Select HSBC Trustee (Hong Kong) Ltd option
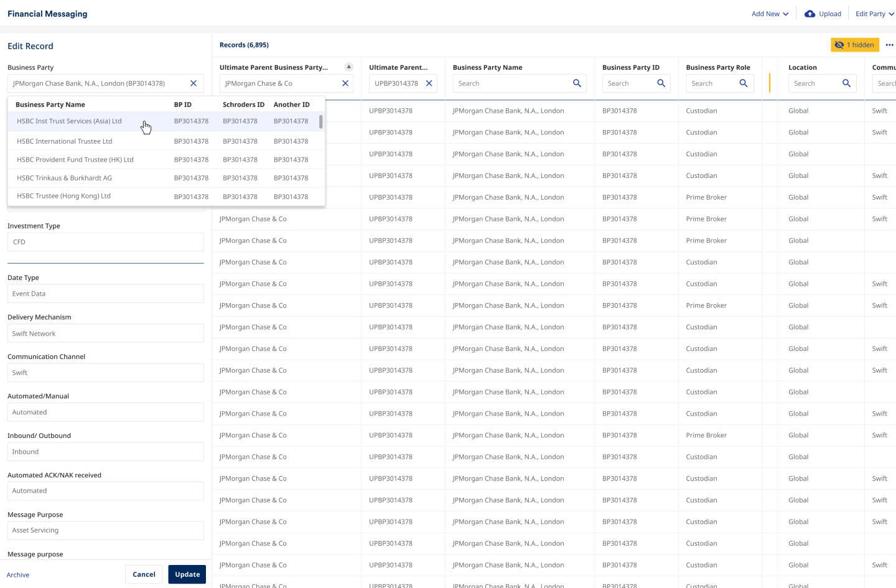This screenshot has height=588, width=896. coord(166,196)
